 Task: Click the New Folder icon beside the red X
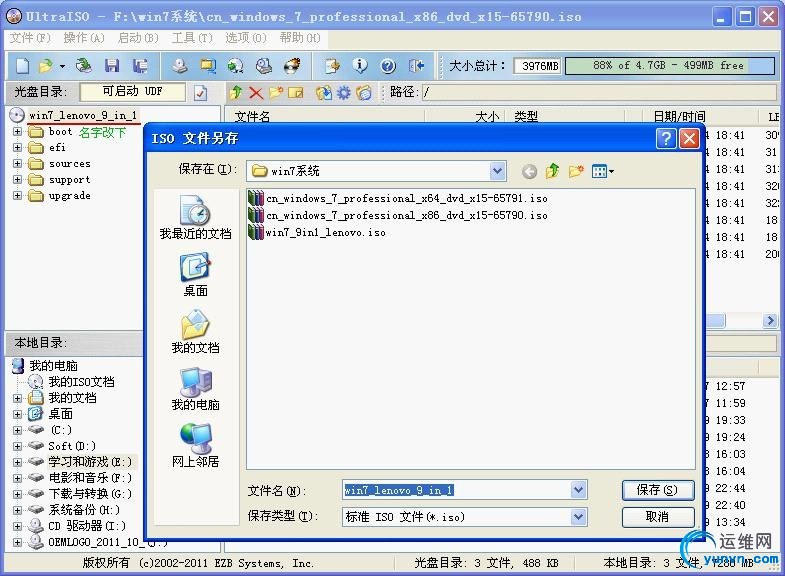click(x=276, y=93)
